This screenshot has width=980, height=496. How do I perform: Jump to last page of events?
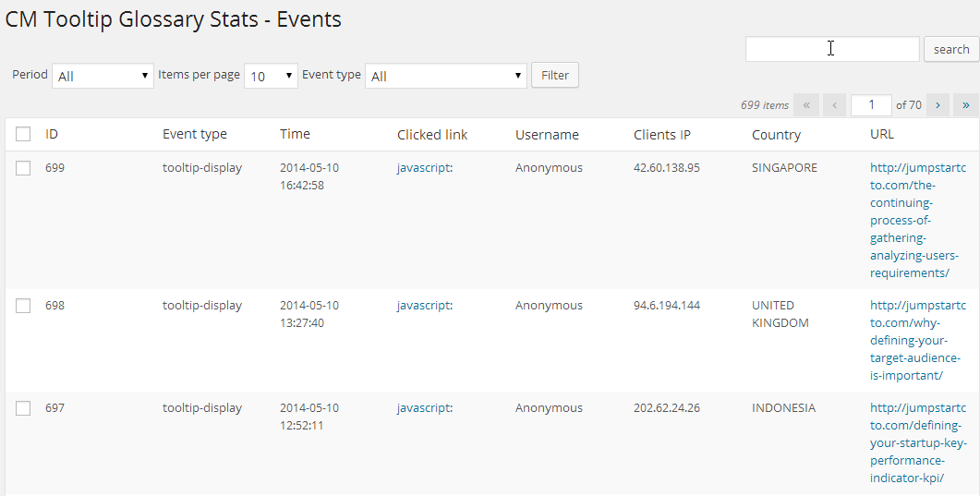[966, 105]
